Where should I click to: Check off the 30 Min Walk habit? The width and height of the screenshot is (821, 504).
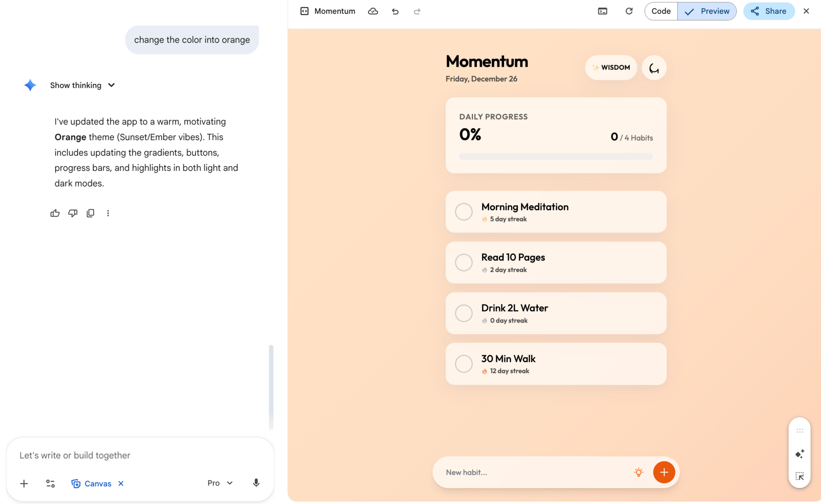click(x=464, y=364)
